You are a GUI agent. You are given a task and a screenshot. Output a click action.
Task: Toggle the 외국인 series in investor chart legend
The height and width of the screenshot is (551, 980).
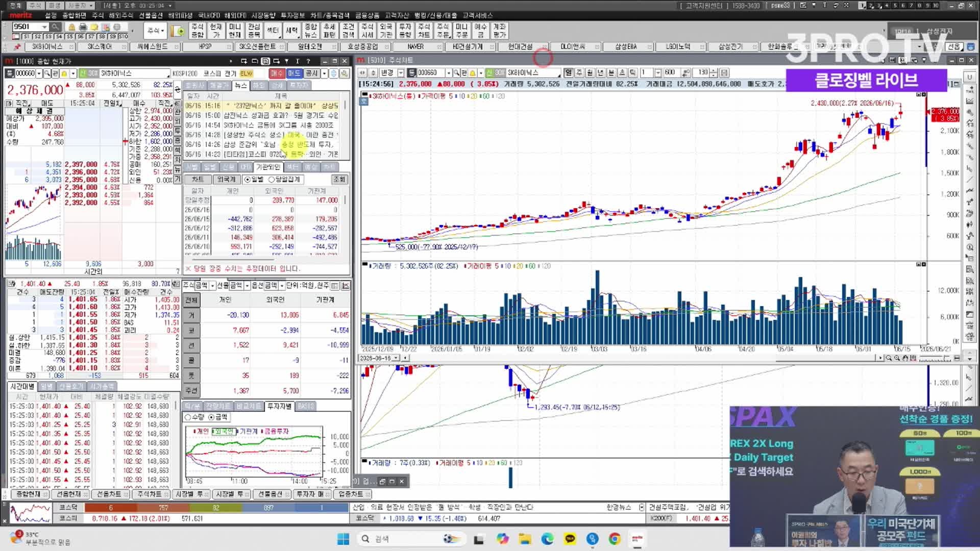pos(223,431)
